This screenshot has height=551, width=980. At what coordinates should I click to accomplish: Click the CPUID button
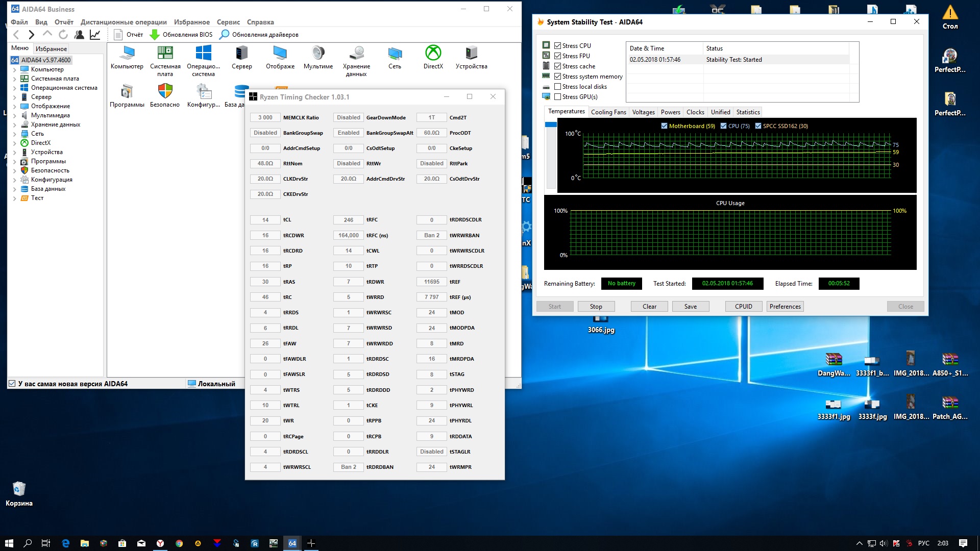[x=743, y=307]
